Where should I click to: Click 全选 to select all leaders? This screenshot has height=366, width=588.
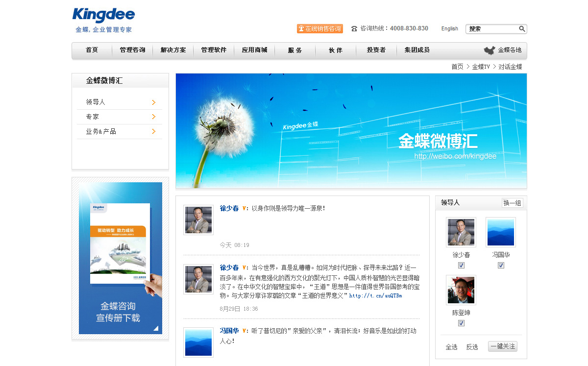[x=451, y=347]
